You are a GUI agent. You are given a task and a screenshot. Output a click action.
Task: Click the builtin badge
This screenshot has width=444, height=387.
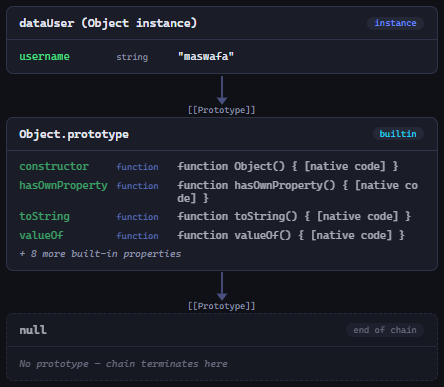click(x=398, y=134)
